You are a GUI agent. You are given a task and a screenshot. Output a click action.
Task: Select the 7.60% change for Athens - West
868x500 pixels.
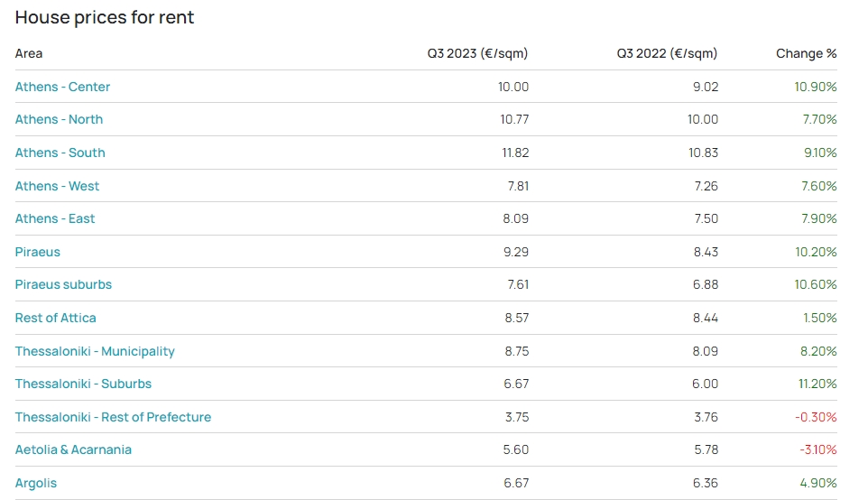819,186
